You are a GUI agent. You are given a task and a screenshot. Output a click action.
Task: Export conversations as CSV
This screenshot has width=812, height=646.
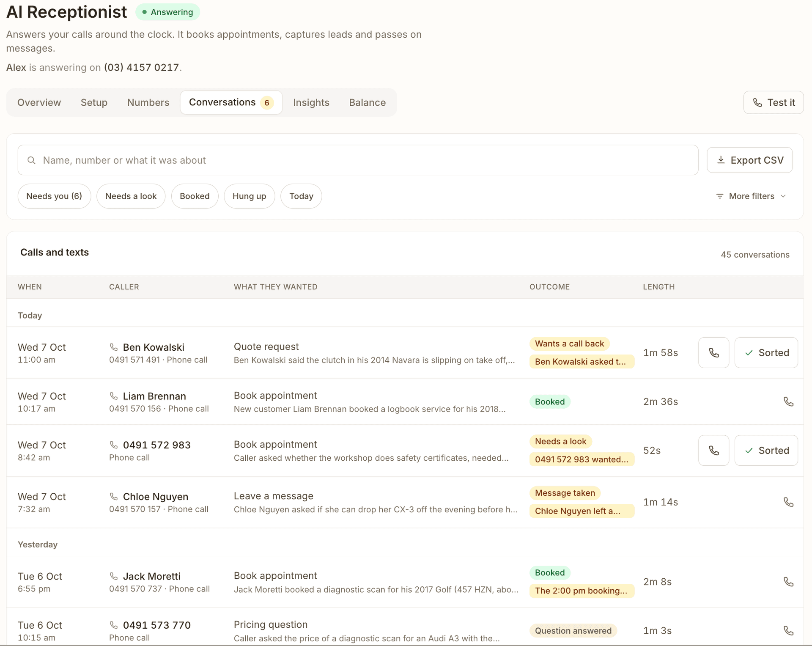click(749, 160)
